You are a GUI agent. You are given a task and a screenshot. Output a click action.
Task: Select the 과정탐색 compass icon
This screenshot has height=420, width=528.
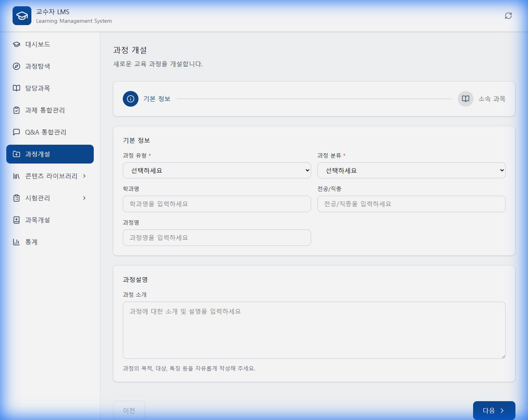16,66
